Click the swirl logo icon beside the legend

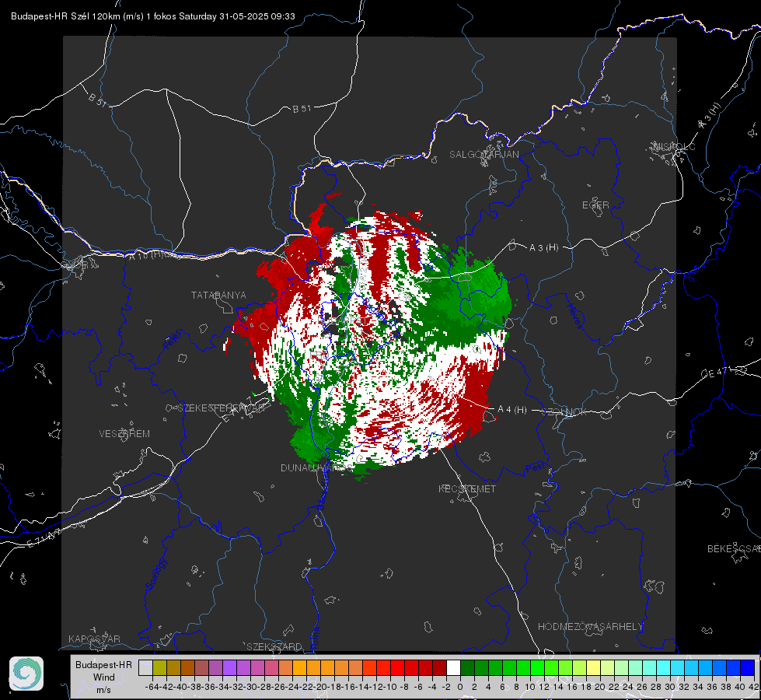(26, 674)
